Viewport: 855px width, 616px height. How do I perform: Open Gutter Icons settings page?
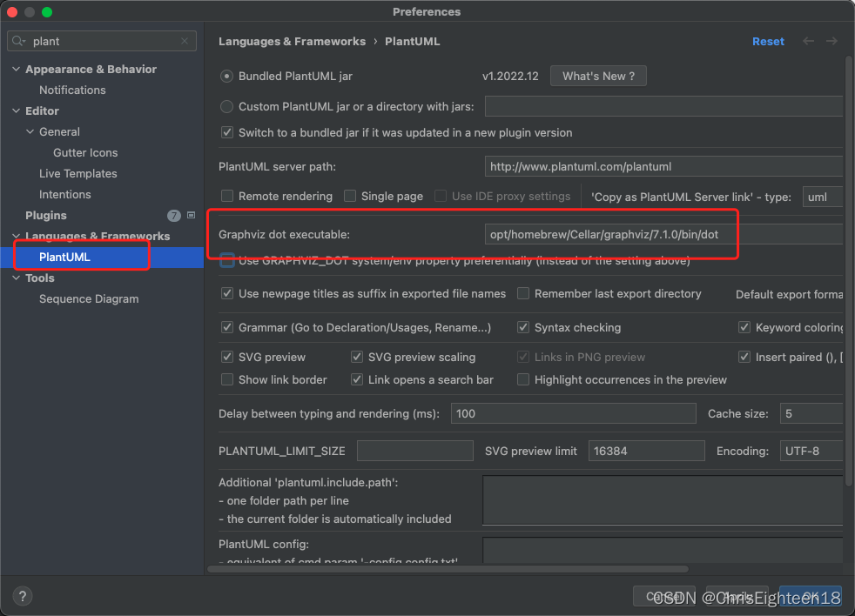(85, 152)
